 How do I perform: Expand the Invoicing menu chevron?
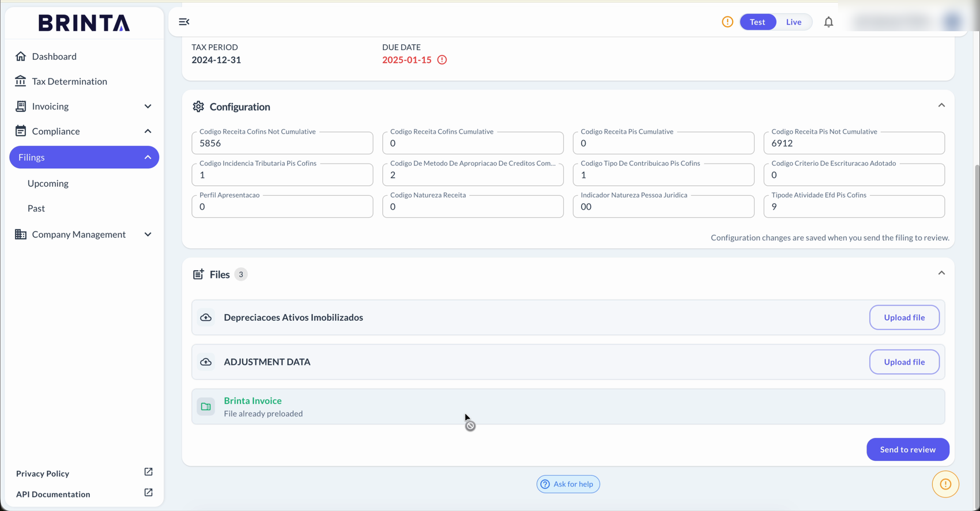pos(148,107)
